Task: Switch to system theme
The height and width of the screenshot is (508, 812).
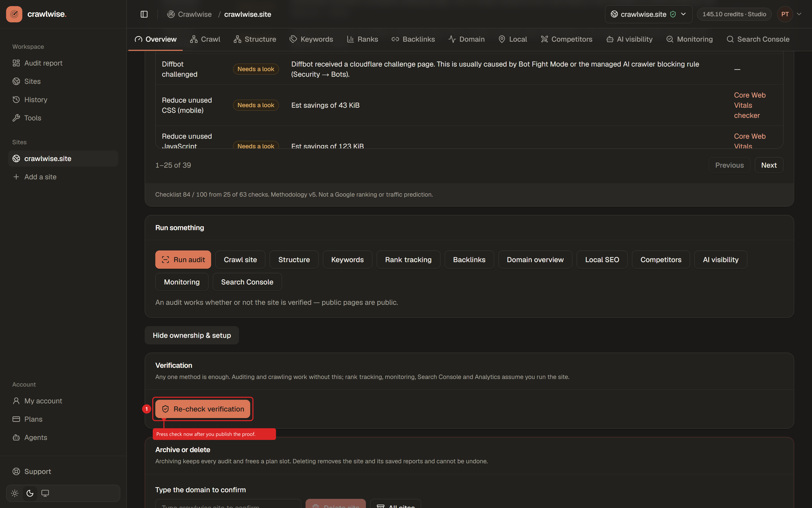Action: pyautogui.click(x=45, y=493)
